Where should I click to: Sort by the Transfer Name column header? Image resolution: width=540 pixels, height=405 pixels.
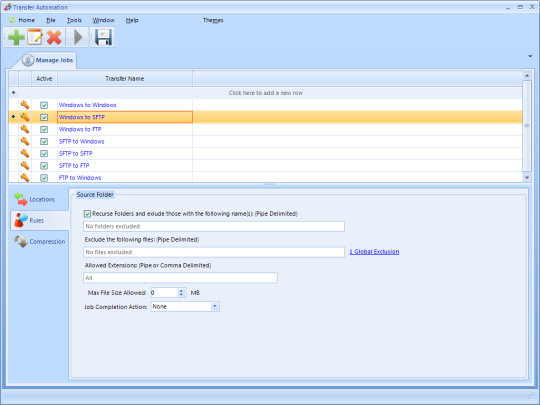coord(125,79)
